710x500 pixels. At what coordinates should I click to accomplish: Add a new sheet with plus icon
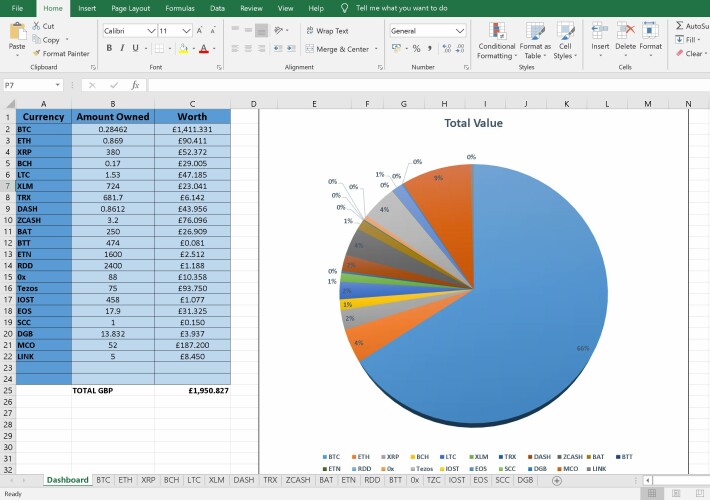(x=557, y=481)
